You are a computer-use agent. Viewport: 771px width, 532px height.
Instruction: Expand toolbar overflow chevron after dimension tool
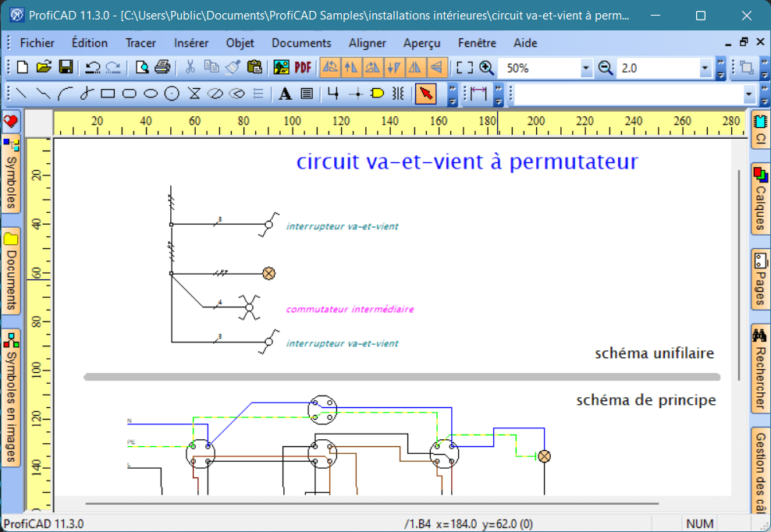click(x=499, y=94)
